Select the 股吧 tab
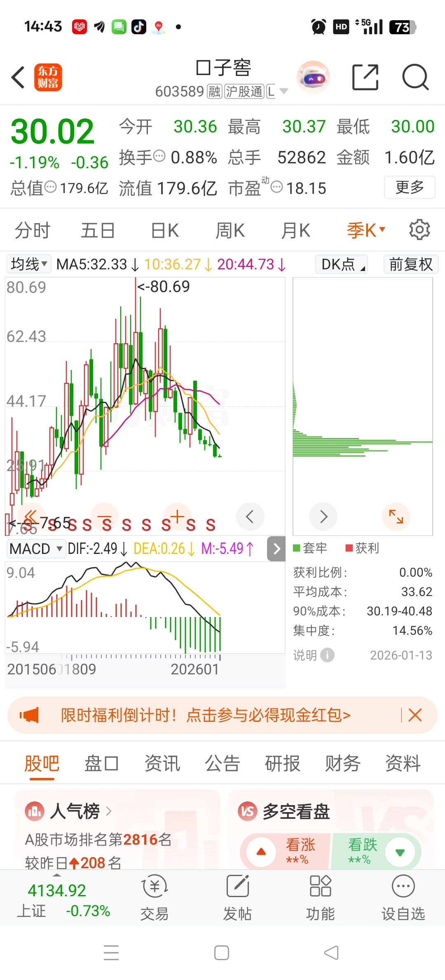445x980 pixels. pyautogui.click(x=42, y=763)
